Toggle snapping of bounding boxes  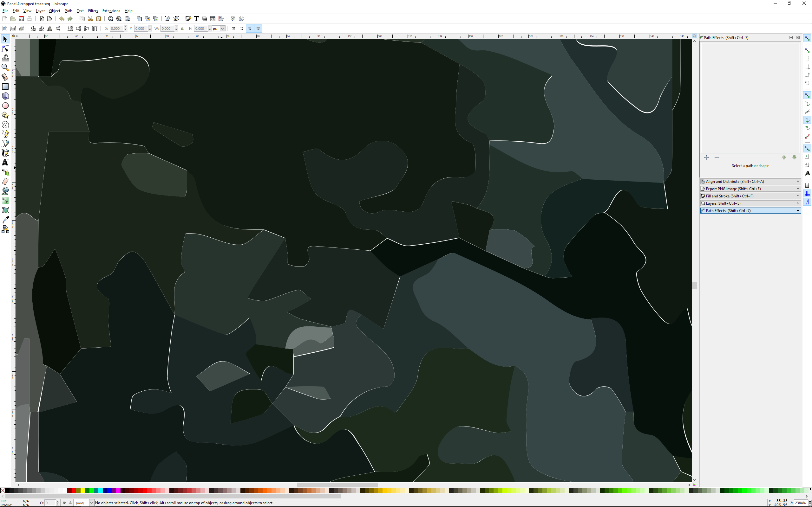click(x=807, y=50)
